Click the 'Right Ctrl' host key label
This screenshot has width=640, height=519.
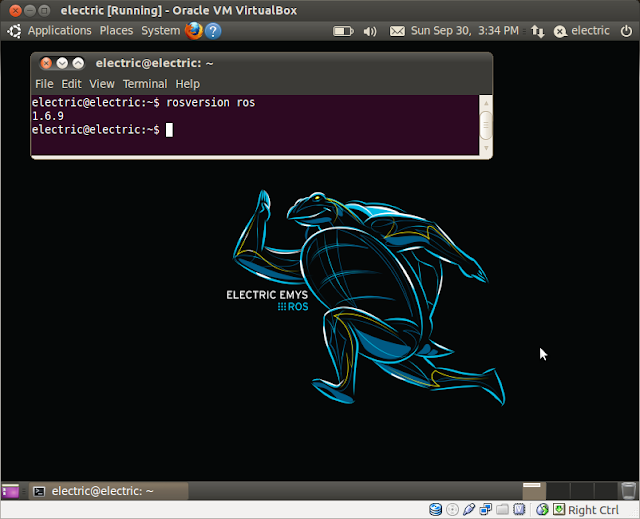click(593, 510)
